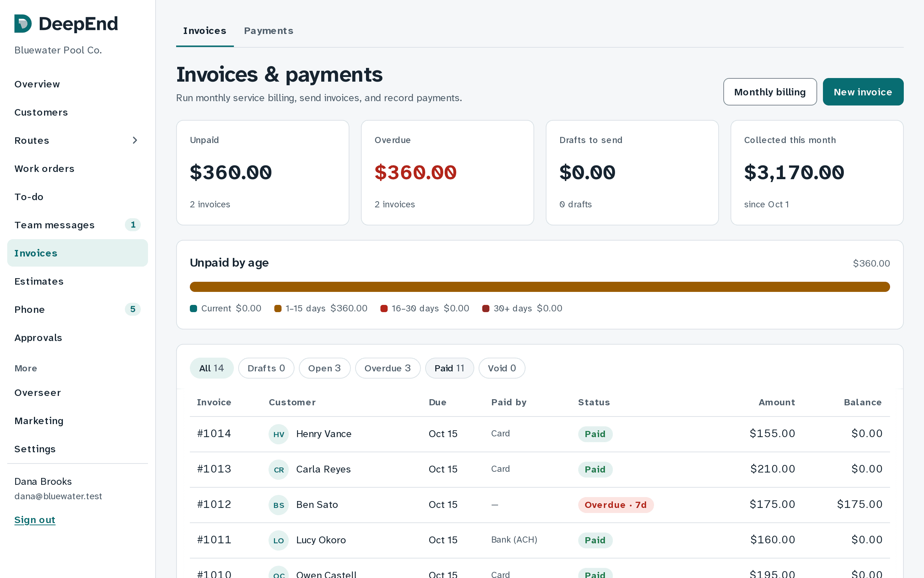Expand the Routes submenu chevron
The image size is (924, 578).
tap(134, 140)
